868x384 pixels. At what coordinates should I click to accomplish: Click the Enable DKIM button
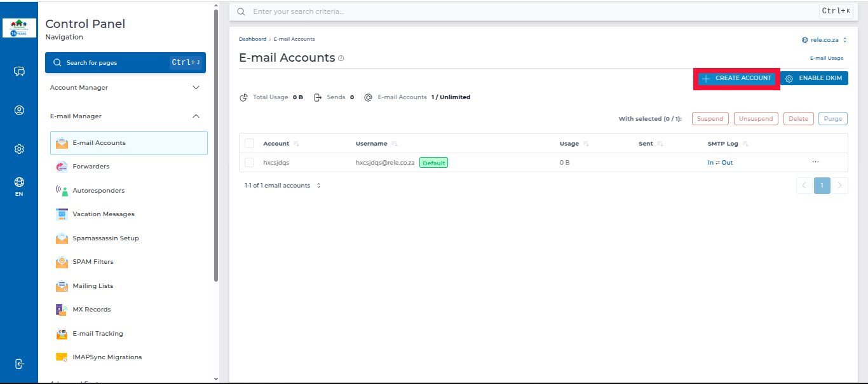tap(814, 78)
